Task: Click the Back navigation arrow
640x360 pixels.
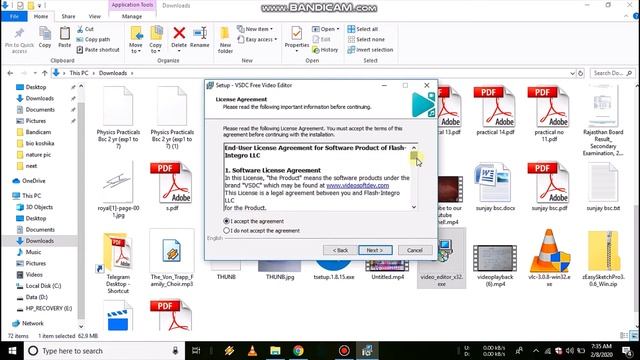Action: tap(10, 73)
